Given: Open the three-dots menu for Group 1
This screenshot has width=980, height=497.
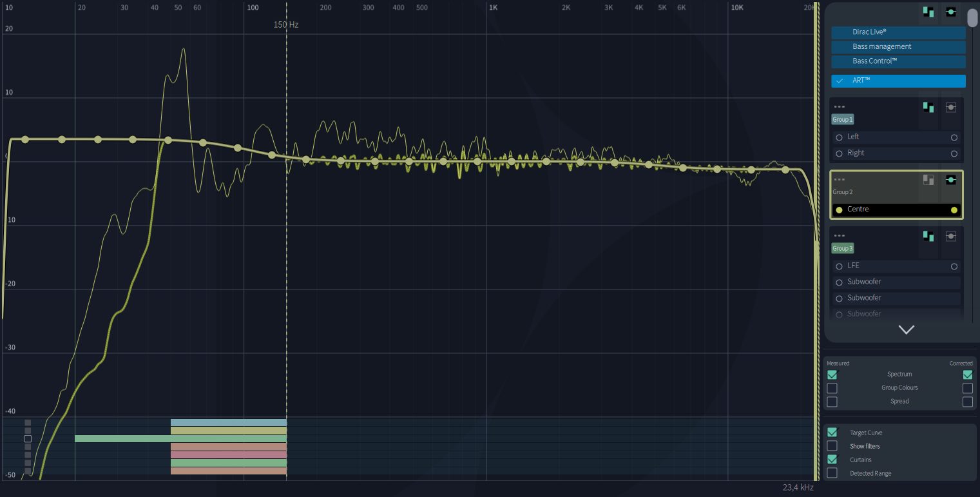Looking at the screenshot, I should 839,107.
